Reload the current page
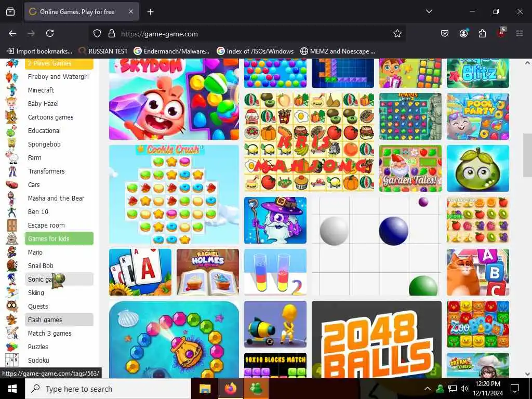Viewport: 532px width, 399px height. click(50, 33)
